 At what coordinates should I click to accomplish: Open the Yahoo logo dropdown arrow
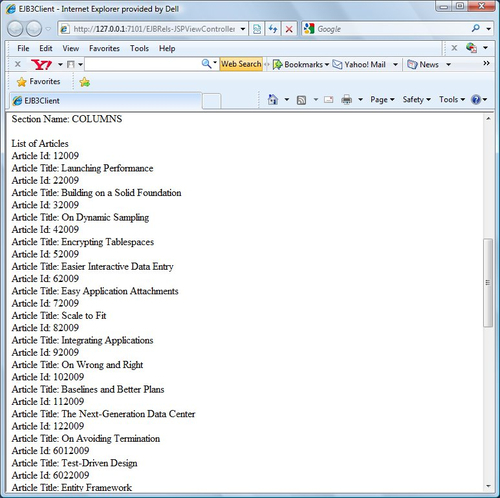60,64
